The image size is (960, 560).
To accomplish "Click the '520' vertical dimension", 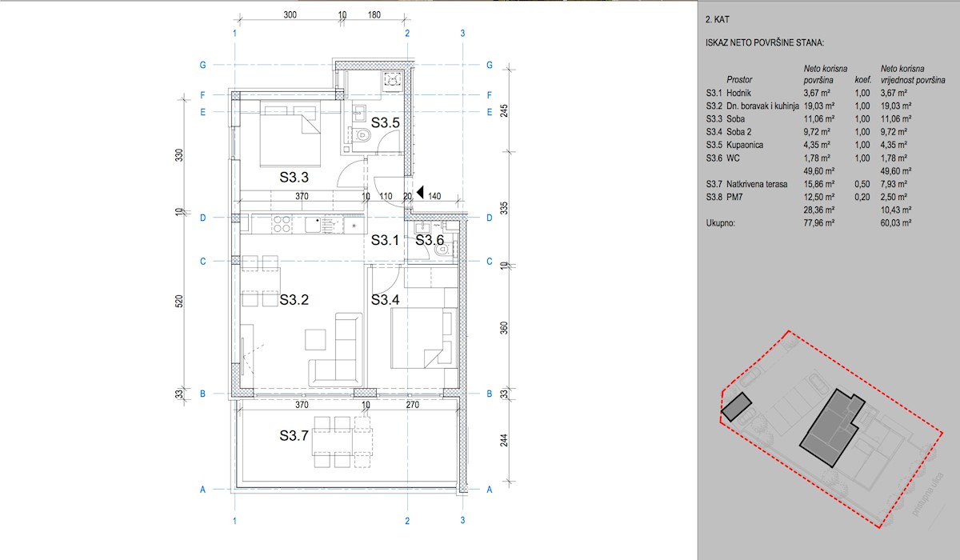I will pyautogui.click(x=180, y=301).
